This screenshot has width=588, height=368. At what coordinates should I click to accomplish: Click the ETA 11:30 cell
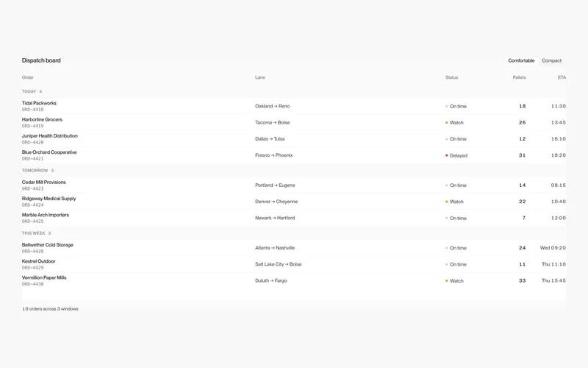tap(559, 106)
